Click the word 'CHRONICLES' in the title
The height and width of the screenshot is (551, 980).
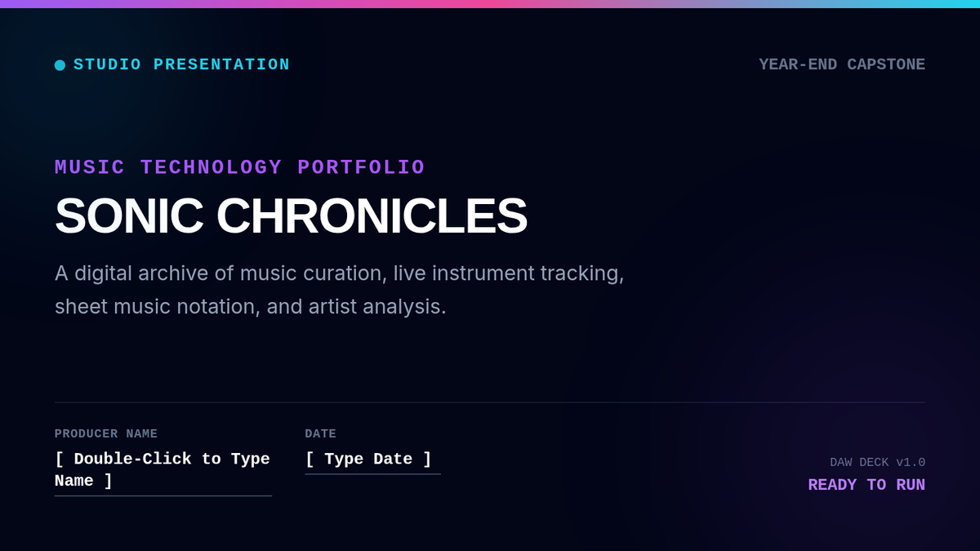click(372, 216)
